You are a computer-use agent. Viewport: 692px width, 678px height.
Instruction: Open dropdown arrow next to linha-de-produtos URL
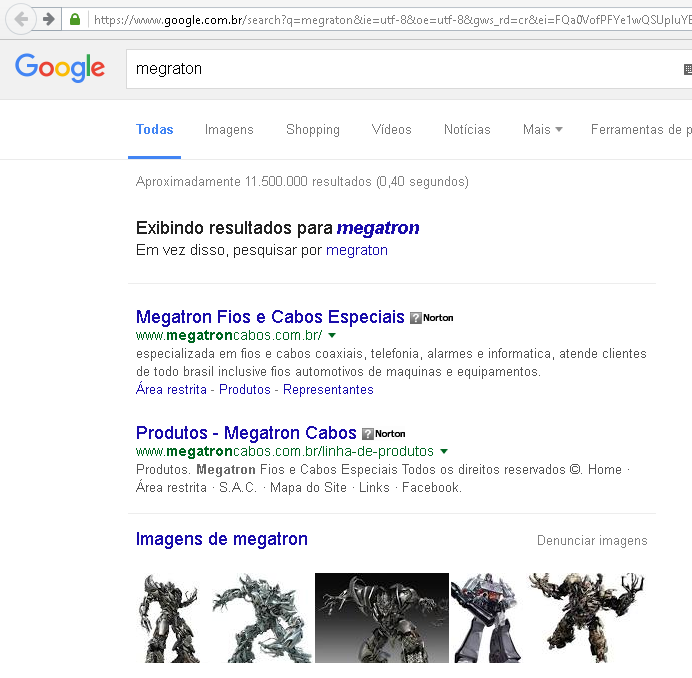[x=444, y=452]
